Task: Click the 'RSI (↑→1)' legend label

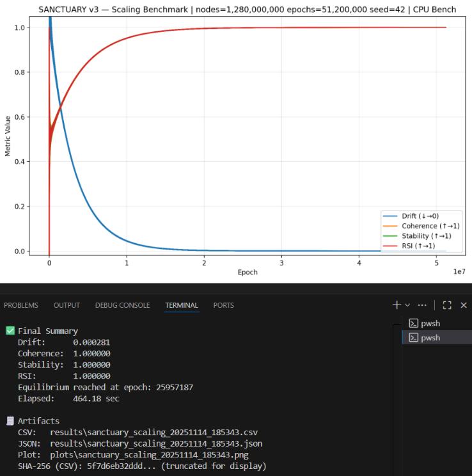Action: tap(418, 246)
